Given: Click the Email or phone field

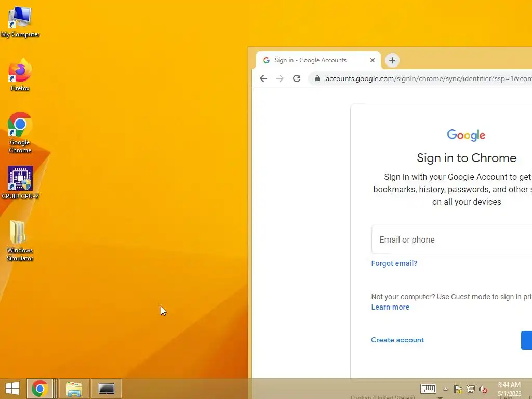Looking at the screenshot, I should tap(451, 240).
